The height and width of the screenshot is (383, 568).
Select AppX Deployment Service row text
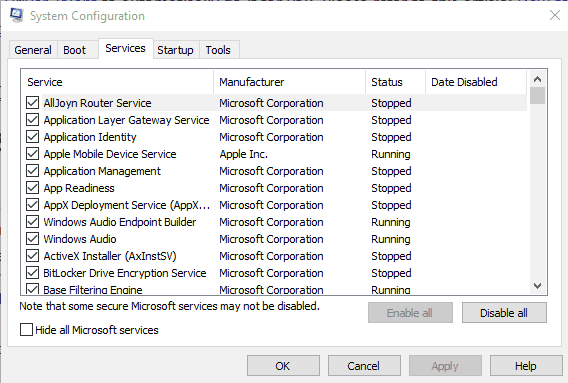click(x=127, y=205)
